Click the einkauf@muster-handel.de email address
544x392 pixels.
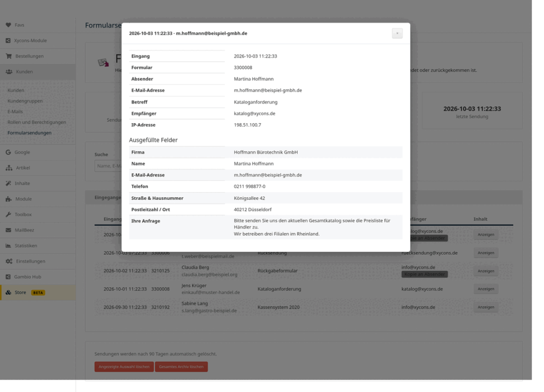point(211,292)
